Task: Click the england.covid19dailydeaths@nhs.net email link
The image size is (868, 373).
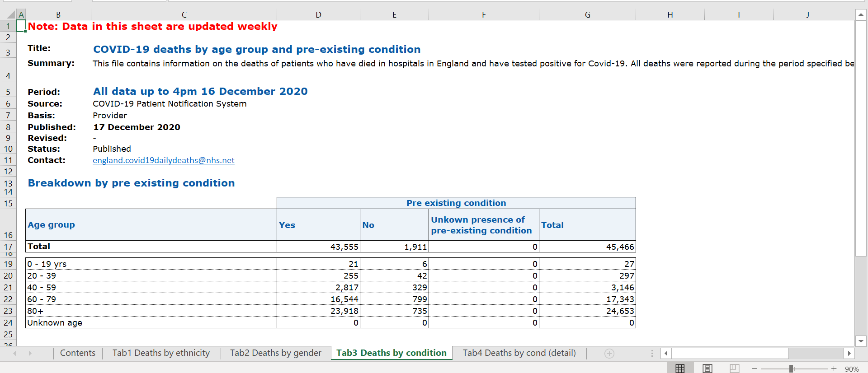Action: pos(164,160)
